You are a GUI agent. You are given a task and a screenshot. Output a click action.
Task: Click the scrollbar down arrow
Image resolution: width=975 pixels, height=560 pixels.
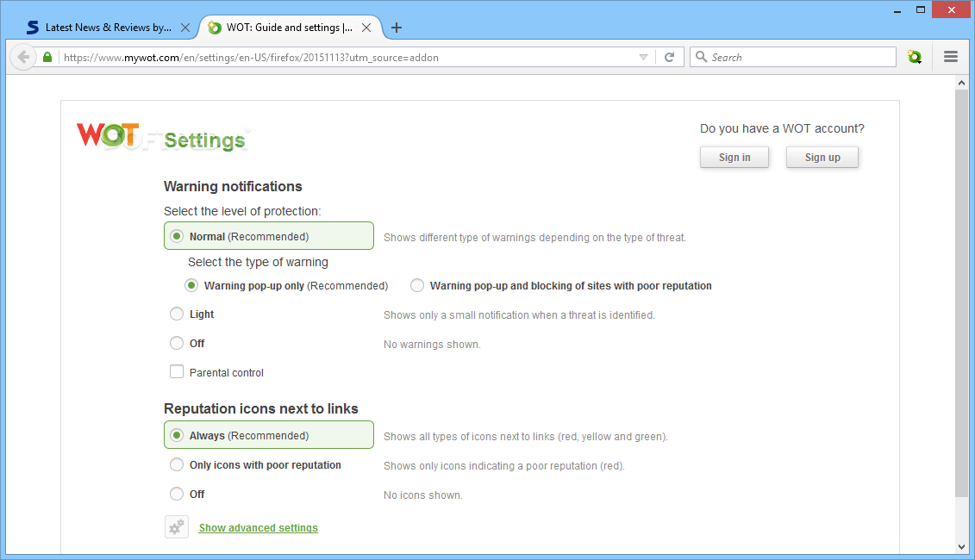pos(961,547)
